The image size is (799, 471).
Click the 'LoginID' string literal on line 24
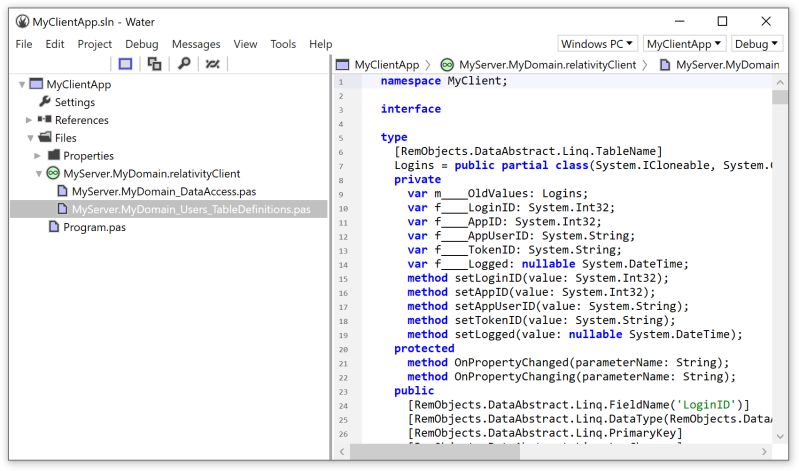tap(706, 405)
